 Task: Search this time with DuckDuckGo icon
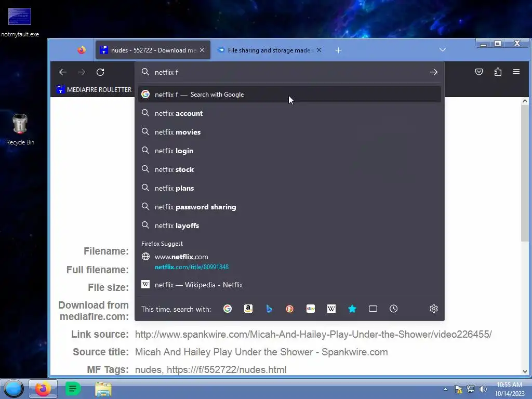click(x=290, y=309)
